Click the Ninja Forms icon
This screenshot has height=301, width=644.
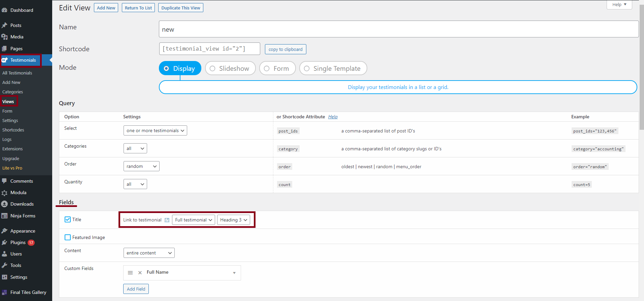coord(4,216)
